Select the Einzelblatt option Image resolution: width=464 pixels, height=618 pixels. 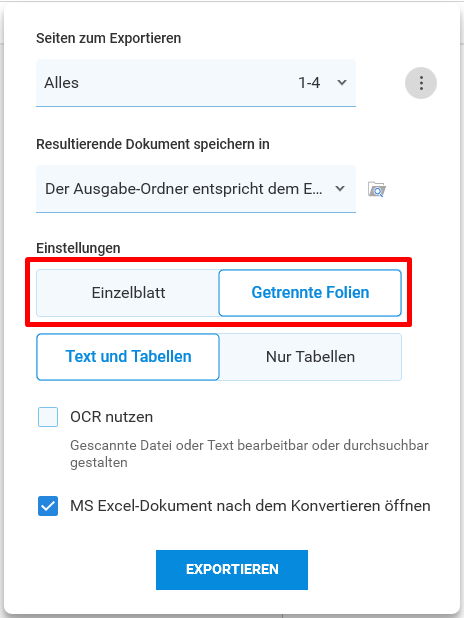128,293
